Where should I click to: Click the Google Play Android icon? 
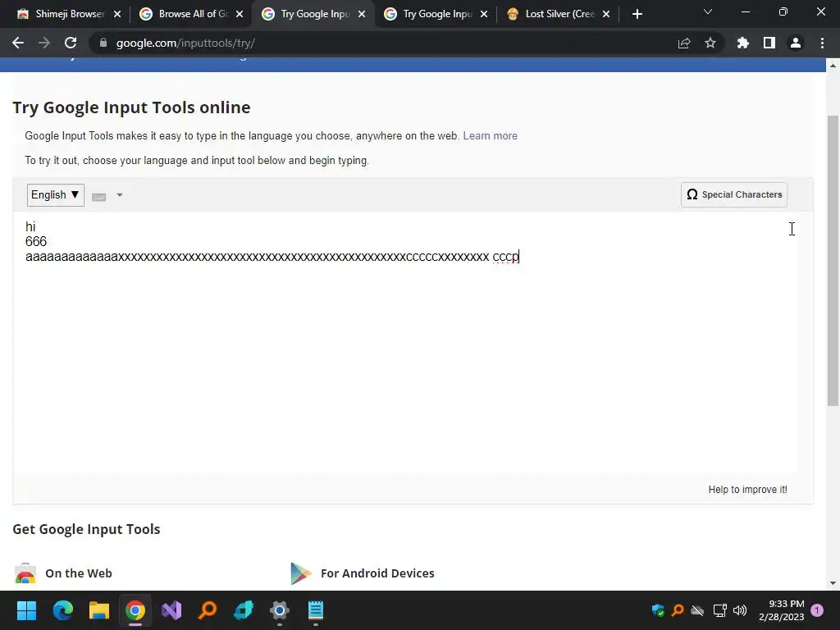tap(300, 573)
